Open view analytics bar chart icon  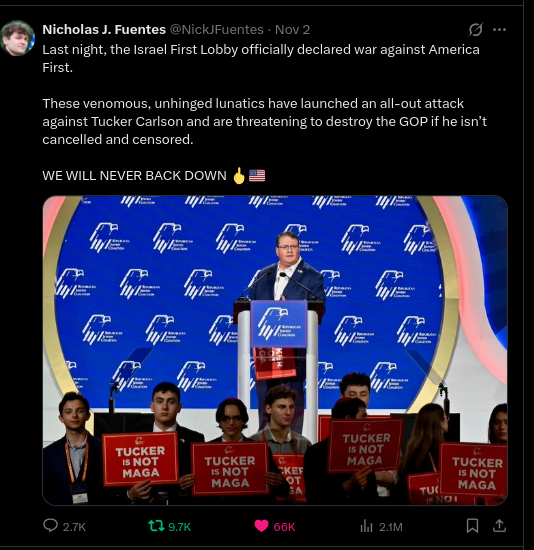pyautogui.click(x=366, y=526)
